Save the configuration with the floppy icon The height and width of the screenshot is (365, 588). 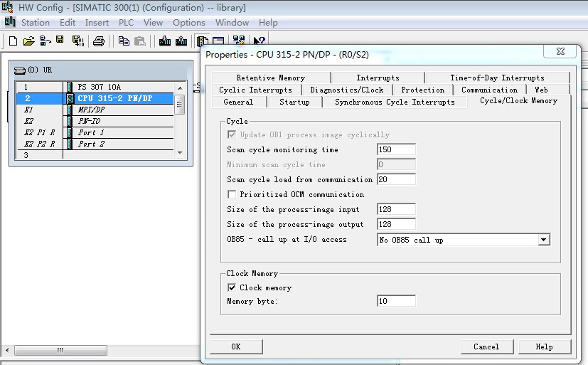tap(60, 40)
